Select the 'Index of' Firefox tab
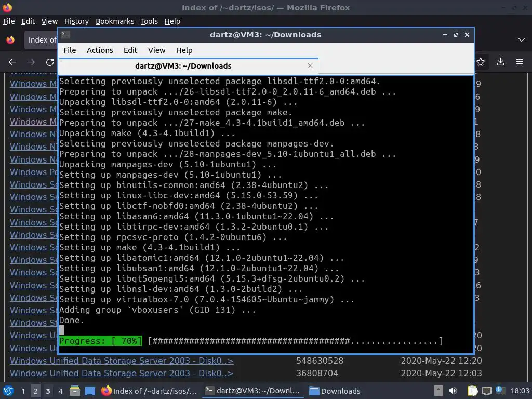Screen dimensions: 532x399 (41, 40)
